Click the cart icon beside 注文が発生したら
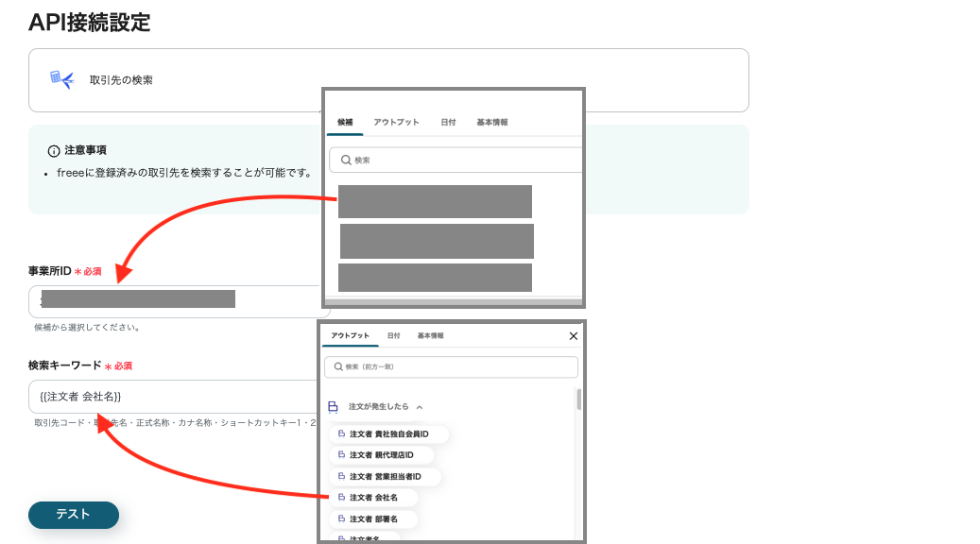 coord(334,407)
